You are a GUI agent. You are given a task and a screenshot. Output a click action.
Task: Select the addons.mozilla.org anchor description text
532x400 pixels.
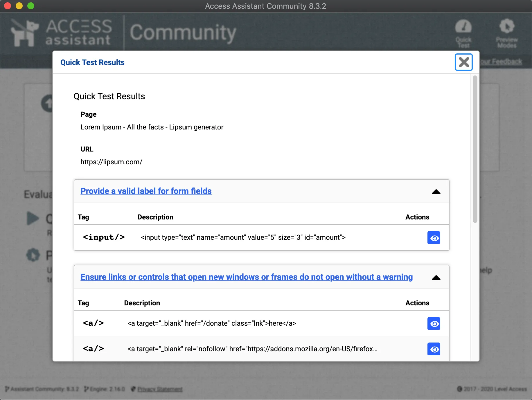tap(252, 349)
